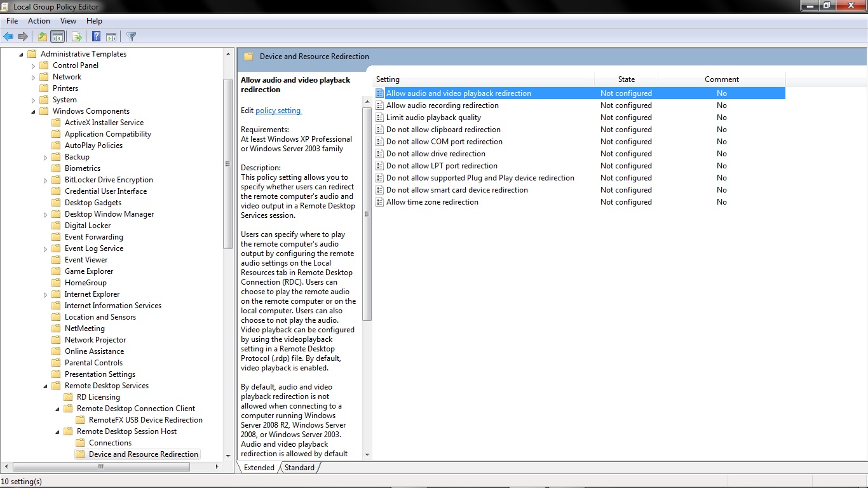Click the Export List toolbar icon

[77, 37]
